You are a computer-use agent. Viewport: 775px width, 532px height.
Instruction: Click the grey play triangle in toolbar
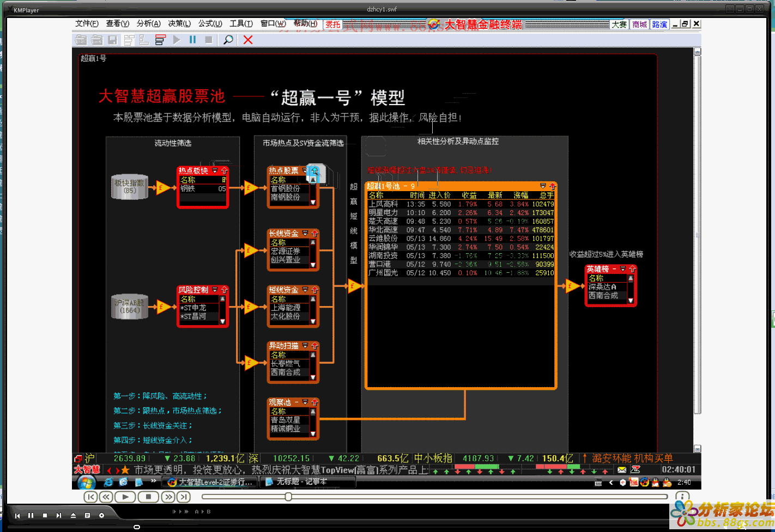point(177,40)
